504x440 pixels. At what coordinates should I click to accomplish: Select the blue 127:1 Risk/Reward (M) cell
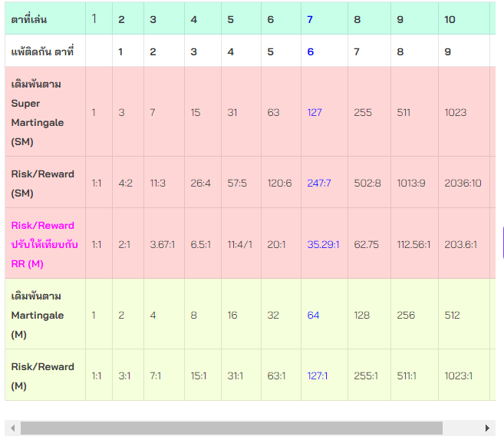pos(318,376)
